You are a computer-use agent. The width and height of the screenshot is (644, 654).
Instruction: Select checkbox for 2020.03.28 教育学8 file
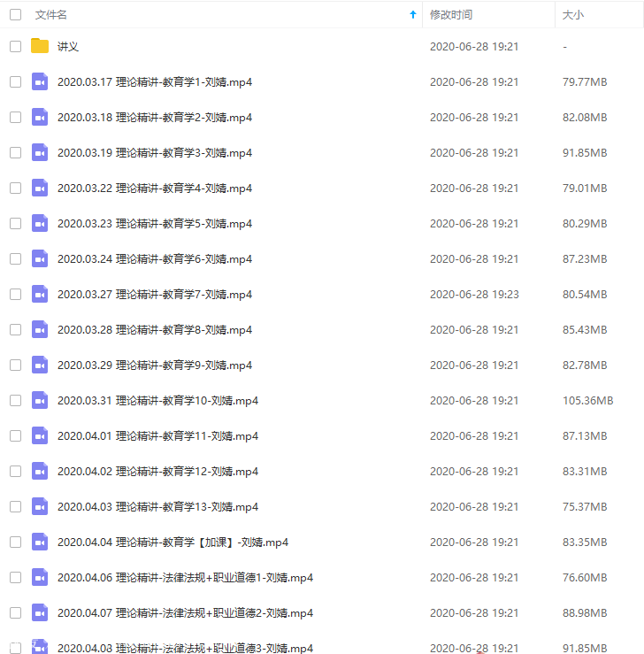[15, 329]
